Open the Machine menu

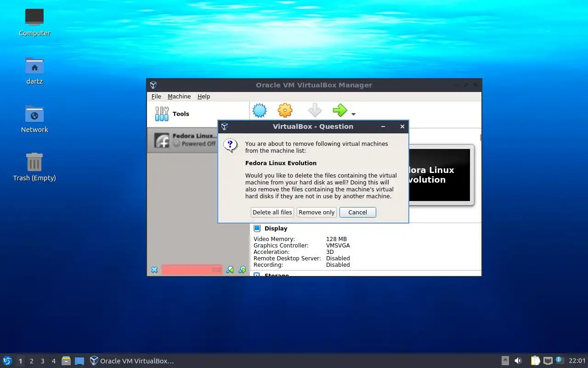pyautogui.click(x=179, y=96)
